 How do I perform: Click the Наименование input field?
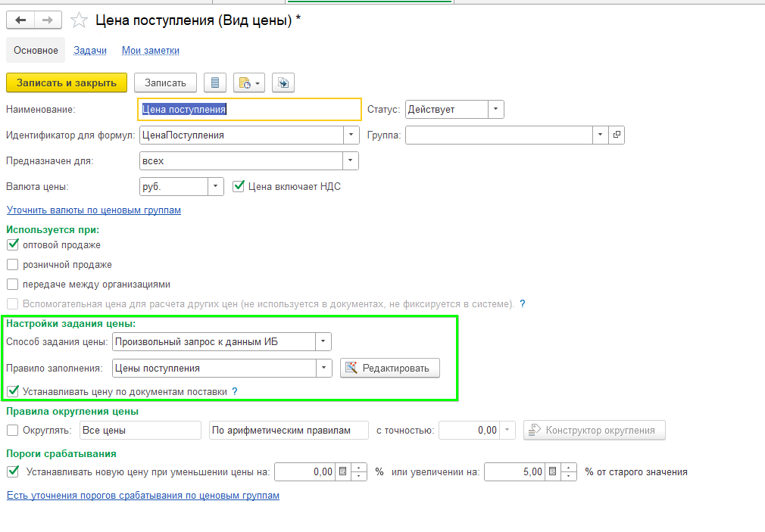coord(249,109)
